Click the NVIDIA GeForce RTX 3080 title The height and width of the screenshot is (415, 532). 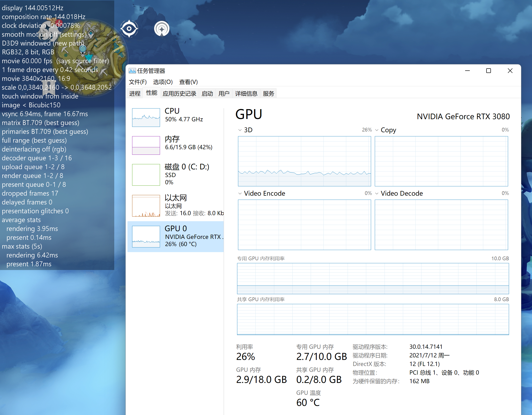click(x=463, y=116)
